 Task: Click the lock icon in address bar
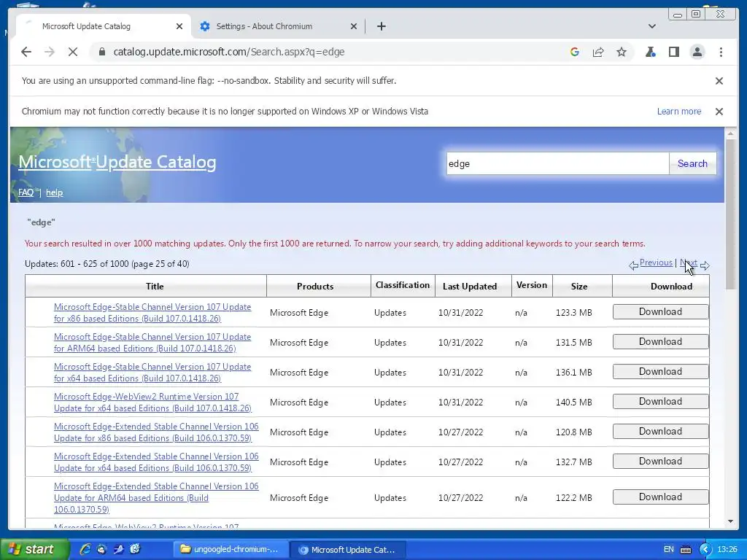click(x=102, y=52)
